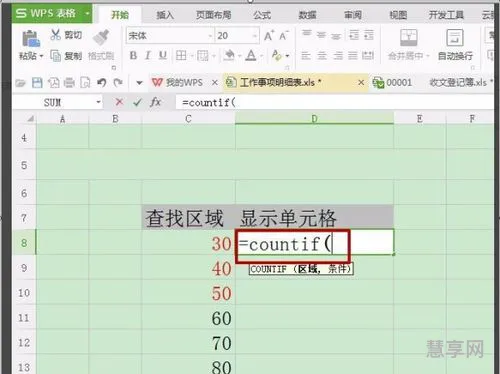Screen dimensions: 500x374
Task: Click the open folder icon in quick toolbar
Action: click(20, 83)
